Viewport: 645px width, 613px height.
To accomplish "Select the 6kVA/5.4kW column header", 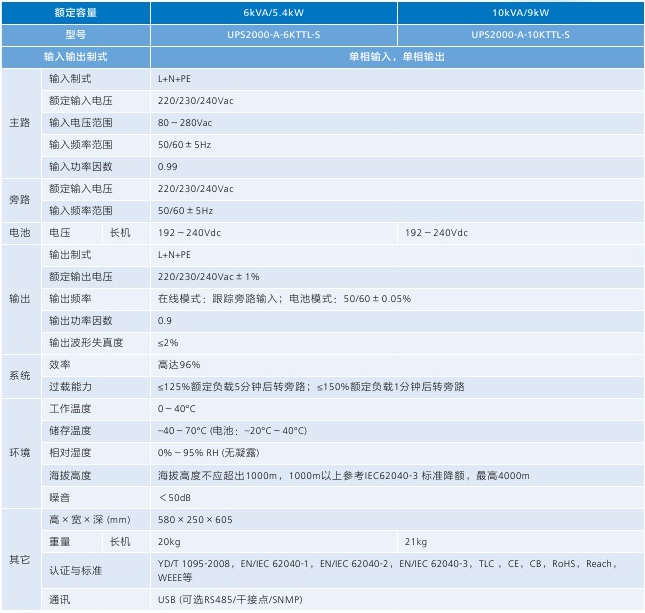I will (x=274, y=13).
